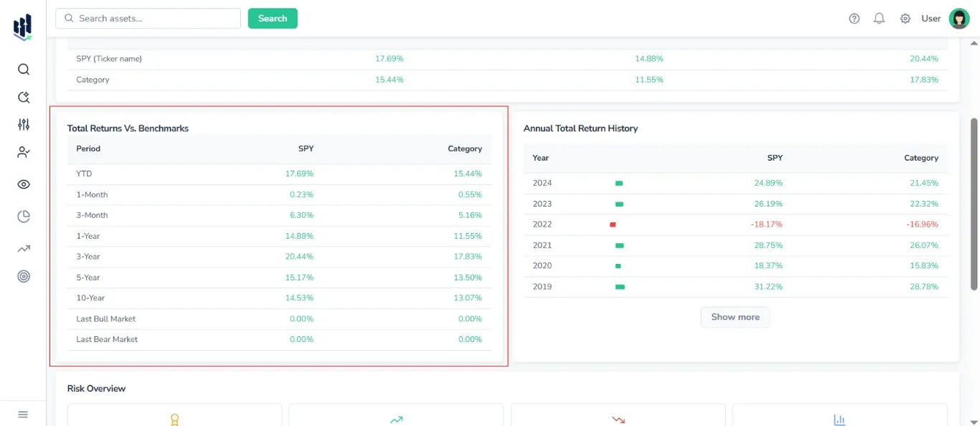Screen dimensions: 980x426
Task: Select the AI-assisted search icon in the sidebar
Action: coord(23,97)
